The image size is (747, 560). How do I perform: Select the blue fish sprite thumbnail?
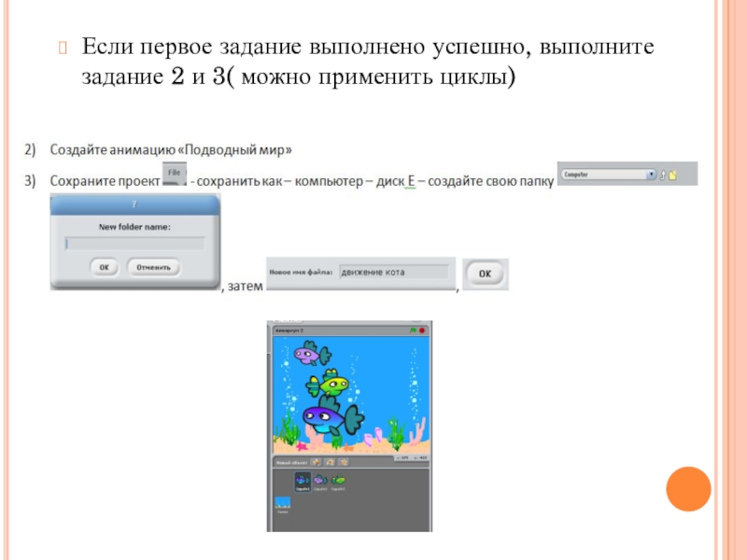(303, 481)
